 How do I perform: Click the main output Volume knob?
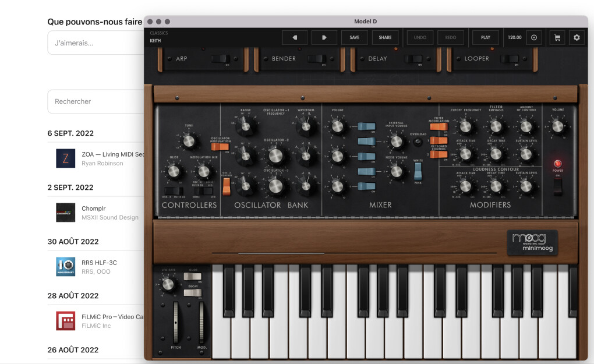point(557,126)
